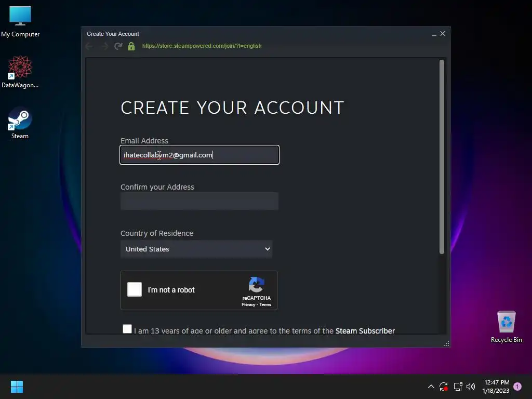This screenshot has height=399, width=532.
Task: Reload the Create Your Account page
Action: [x=118, y=46]
